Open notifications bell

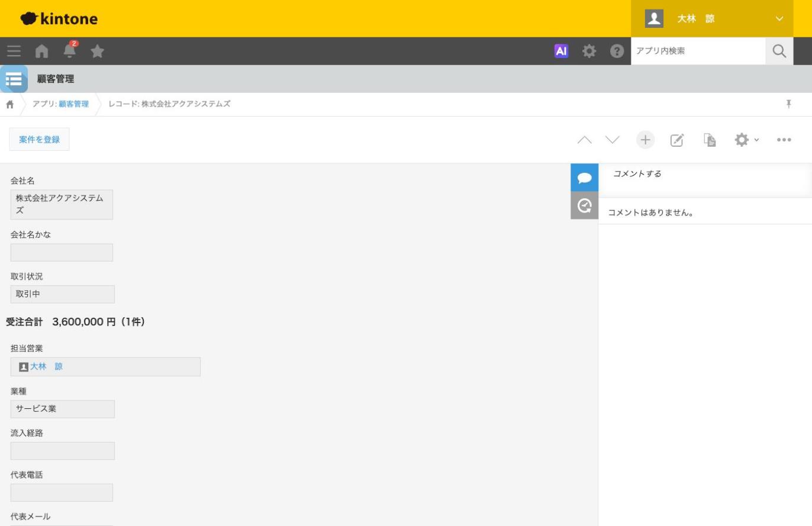pyautogui.click(x=70, y=50)
